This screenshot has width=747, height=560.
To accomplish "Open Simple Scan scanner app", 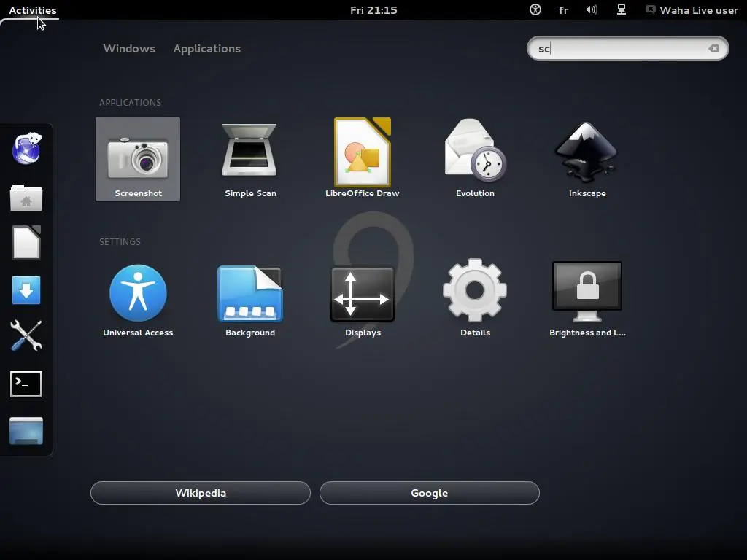I will click(x=250, y=158).
